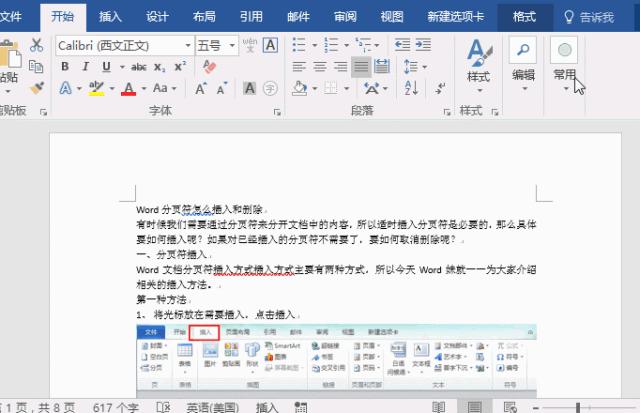The image size is (640, 413).
Task: Open the File (文件) tab
Action: point(11,17)
